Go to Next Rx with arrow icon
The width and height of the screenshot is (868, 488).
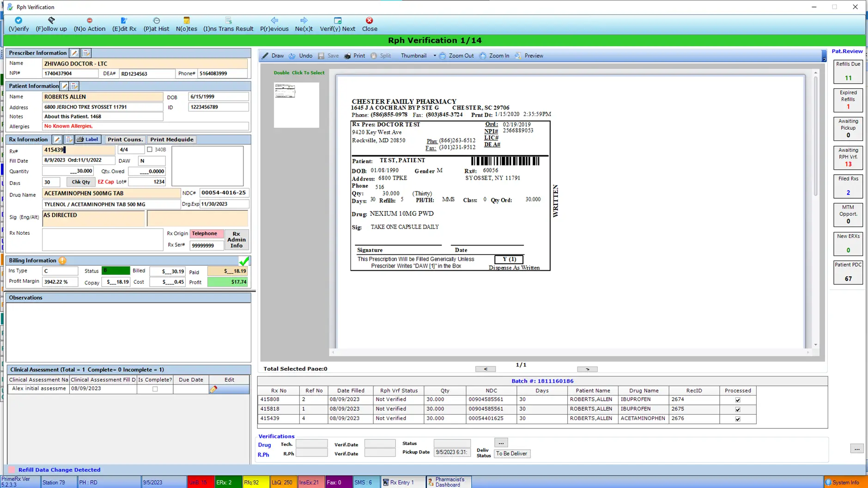point(304,24)
